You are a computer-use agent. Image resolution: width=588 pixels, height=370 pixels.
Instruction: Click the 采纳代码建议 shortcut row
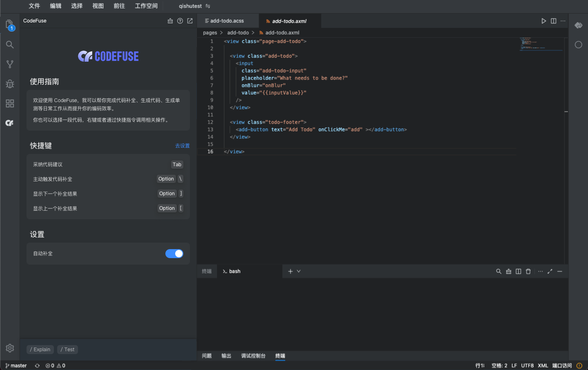(x=108, y=165)
